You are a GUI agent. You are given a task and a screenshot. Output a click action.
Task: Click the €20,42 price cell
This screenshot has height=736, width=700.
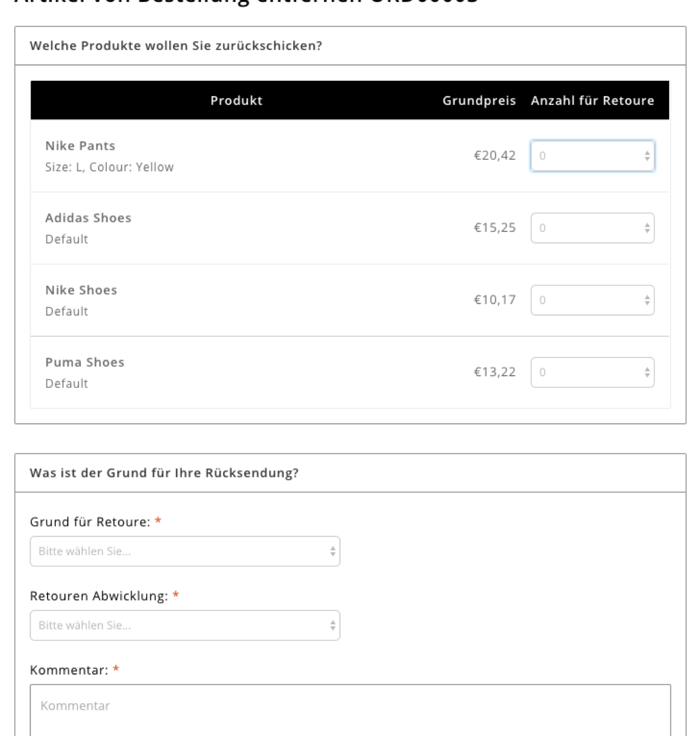[495, 156]
